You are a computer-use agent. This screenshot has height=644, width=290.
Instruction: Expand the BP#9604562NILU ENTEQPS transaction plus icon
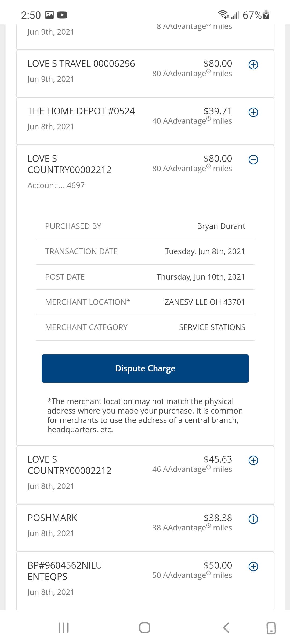253,566
